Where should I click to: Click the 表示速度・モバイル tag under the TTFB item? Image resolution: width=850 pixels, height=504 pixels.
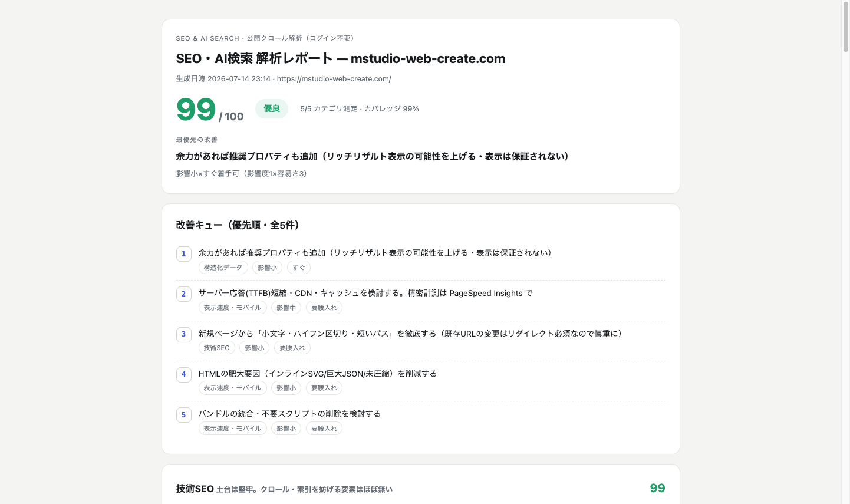point(232,308)
